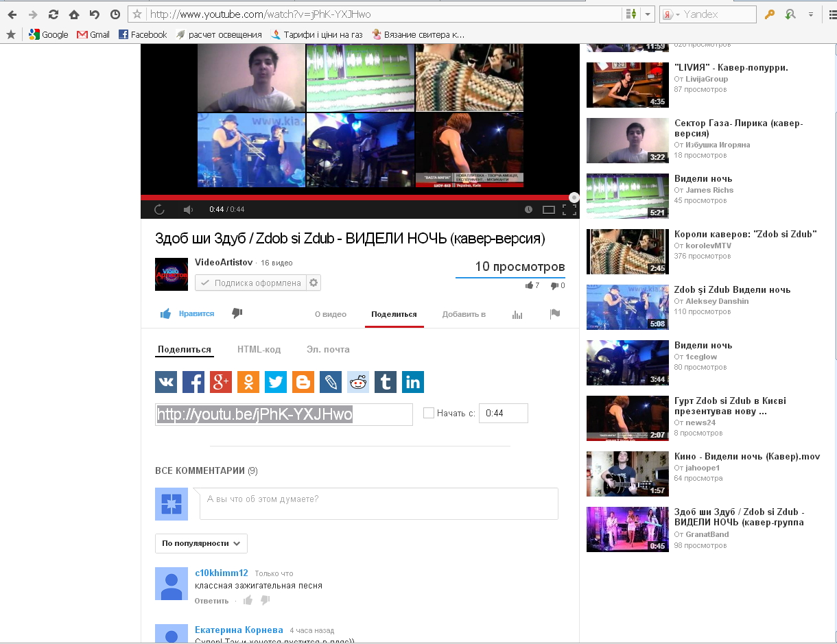The width and height of the screenshot is (837, 644).
Task: Open subscription settings gear next to Подписка
Action: coord(314,283)
